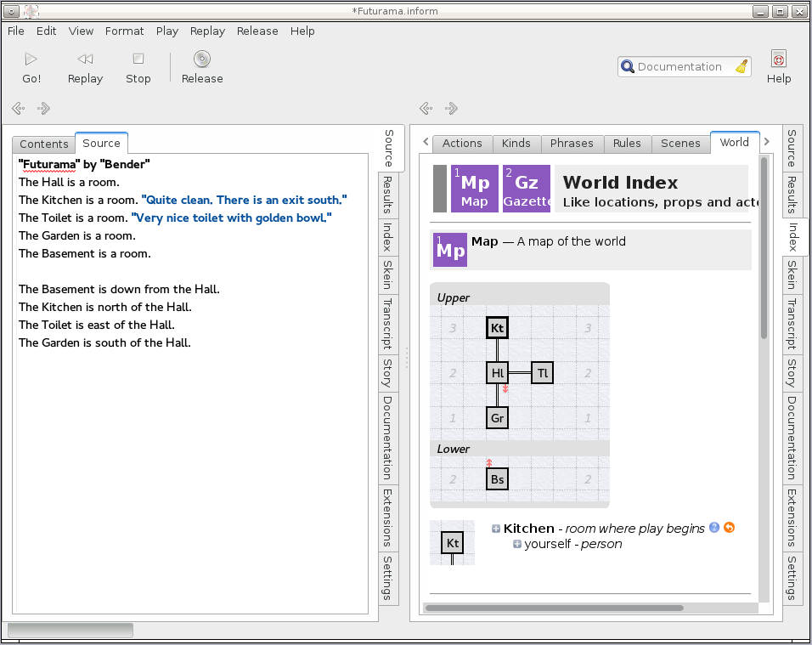The image size is (812, 645).
Task: Open the Skein side tab on left pane
Action: click(388, 275)
